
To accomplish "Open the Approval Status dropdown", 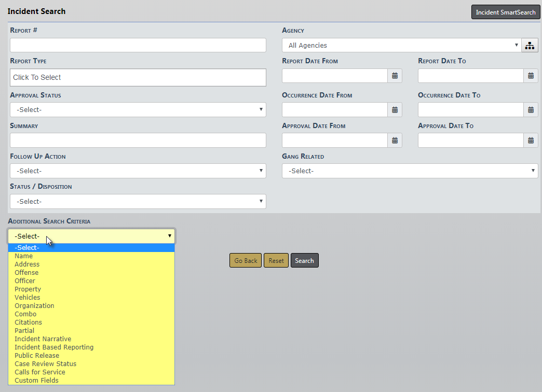I will 138,110.
